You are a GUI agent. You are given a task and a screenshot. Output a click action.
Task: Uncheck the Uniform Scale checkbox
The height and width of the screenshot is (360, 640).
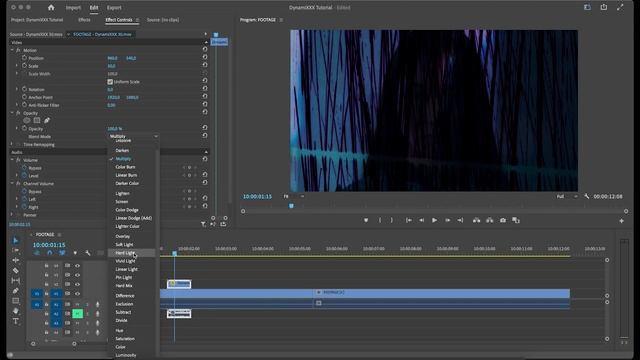(x=110, y=82)
